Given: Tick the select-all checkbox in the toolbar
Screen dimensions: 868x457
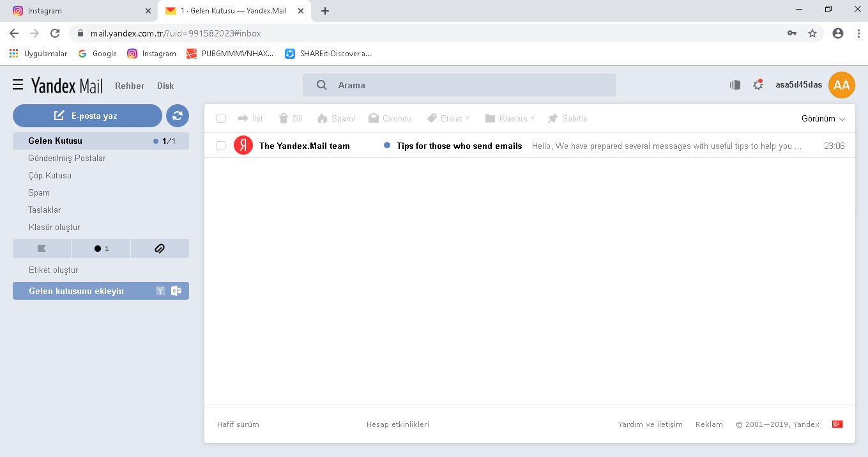Looking at the screenshot, I should [221, 118].
